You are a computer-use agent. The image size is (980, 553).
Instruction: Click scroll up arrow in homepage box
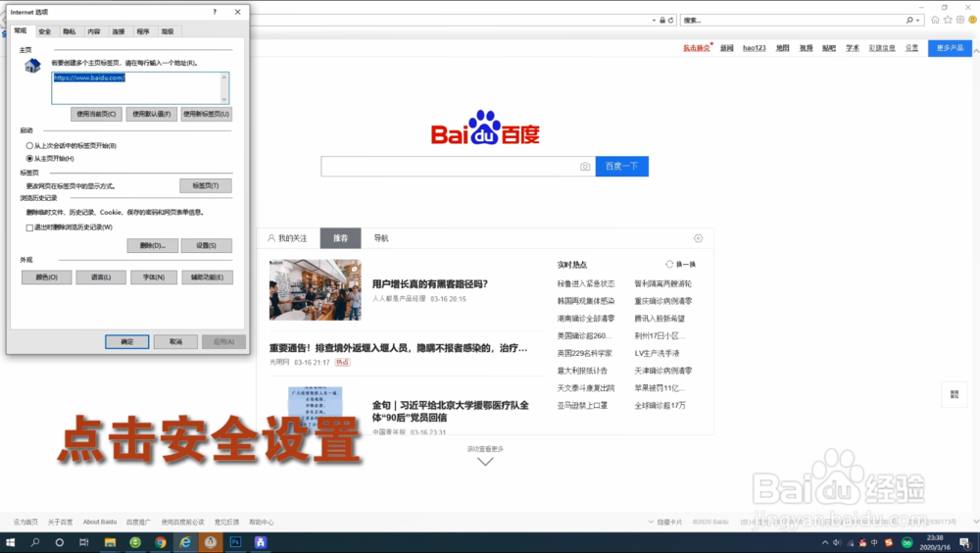(x=224, y=76)
